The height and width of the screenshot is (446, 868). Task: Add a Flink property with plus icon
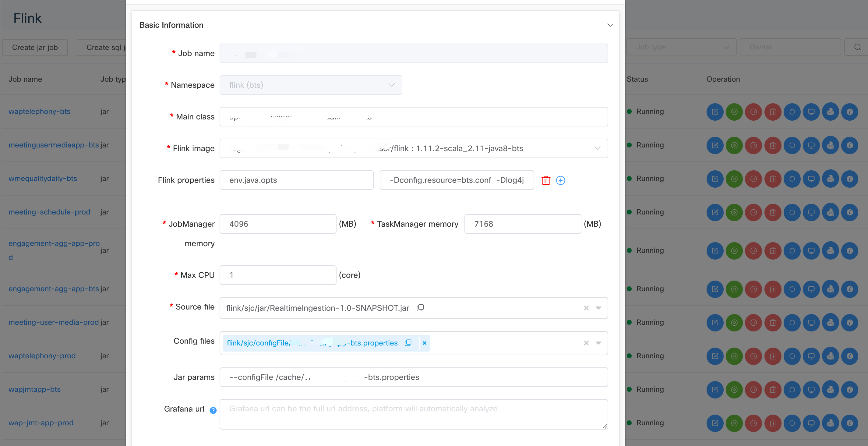click(x=560, y=180)
